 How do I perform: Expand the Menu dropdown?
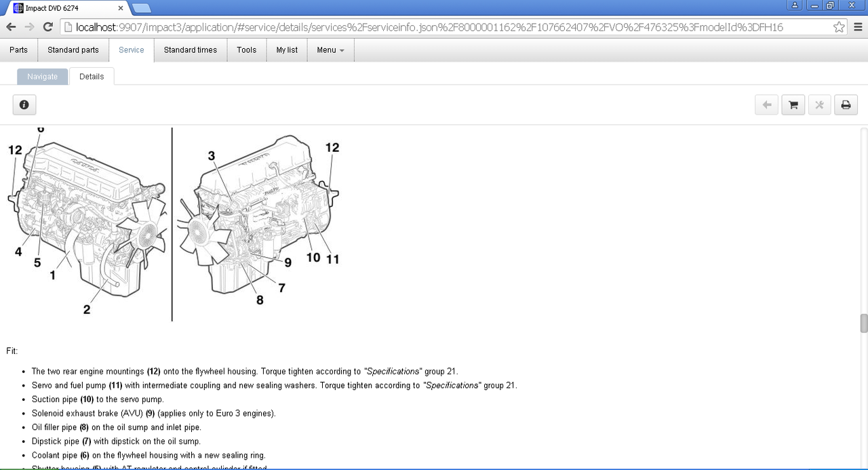331,50
